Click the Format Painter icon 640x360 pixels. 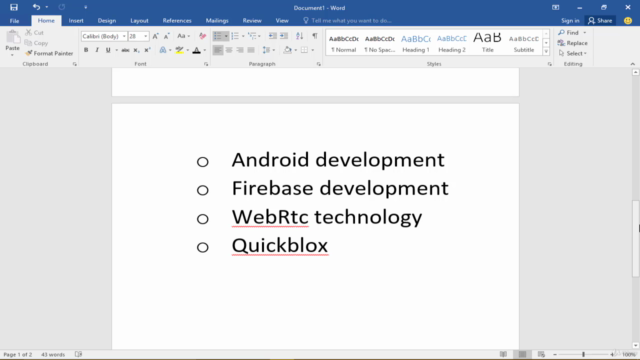(29, 53)
